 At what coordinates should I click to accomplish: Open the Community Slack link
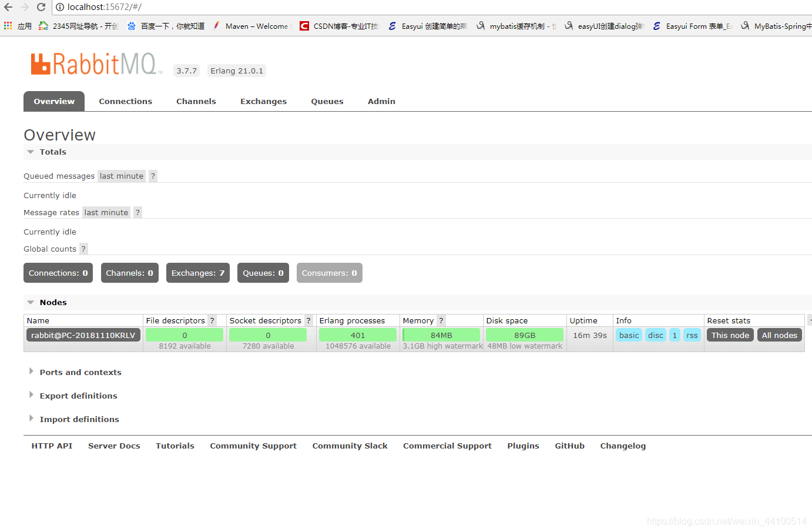[350, 446]
